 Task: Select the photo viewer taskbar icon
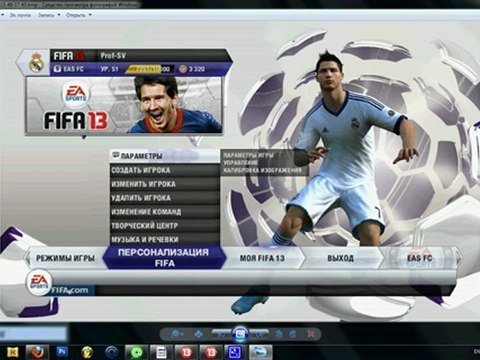coord(260,352)
